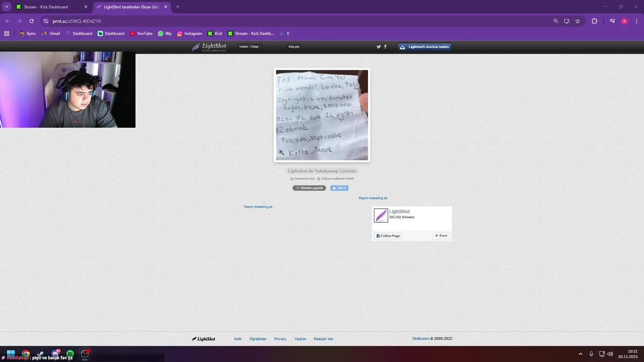Open the Windows Start button
The image size is (644, 362).
coord(11,354)
